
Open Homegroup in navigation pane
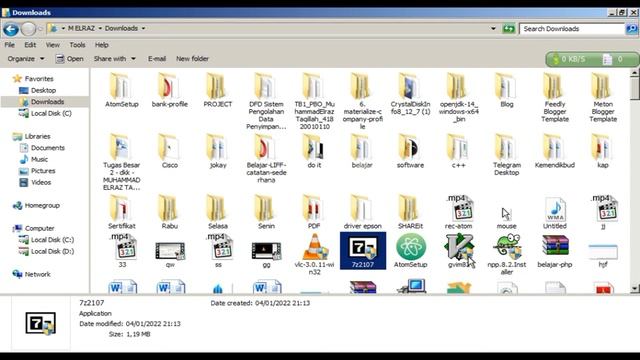coord(36,205)
